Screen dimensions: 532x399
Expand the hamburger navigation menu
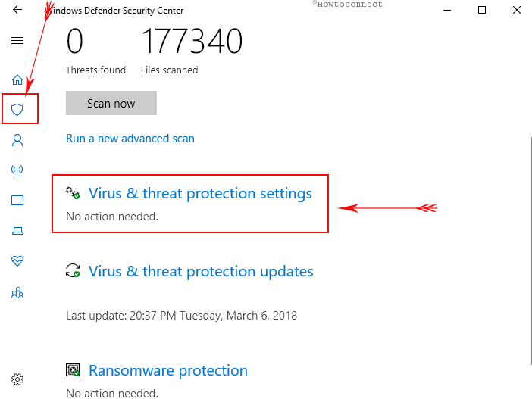[x=17, y=41]
